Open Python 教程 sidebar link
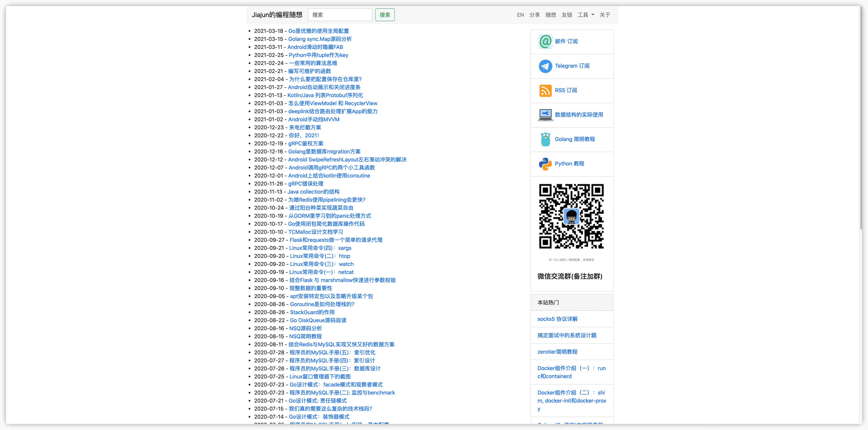868x430 pixels. point(569,164)
